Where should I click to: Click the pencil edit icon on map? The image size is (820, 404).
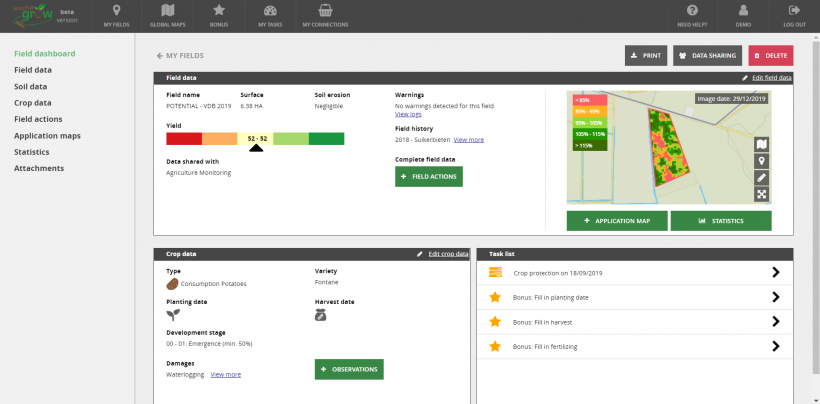coord(762,178)
